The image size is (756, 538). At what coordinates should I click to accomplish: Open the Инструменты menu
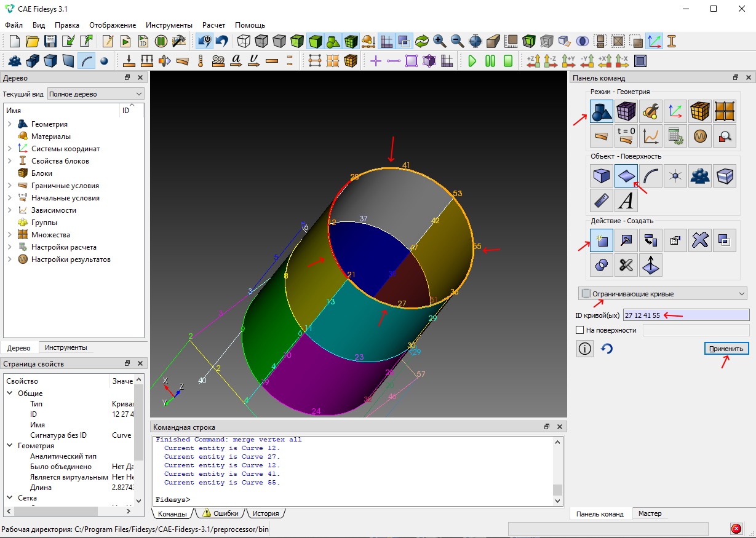169,25
